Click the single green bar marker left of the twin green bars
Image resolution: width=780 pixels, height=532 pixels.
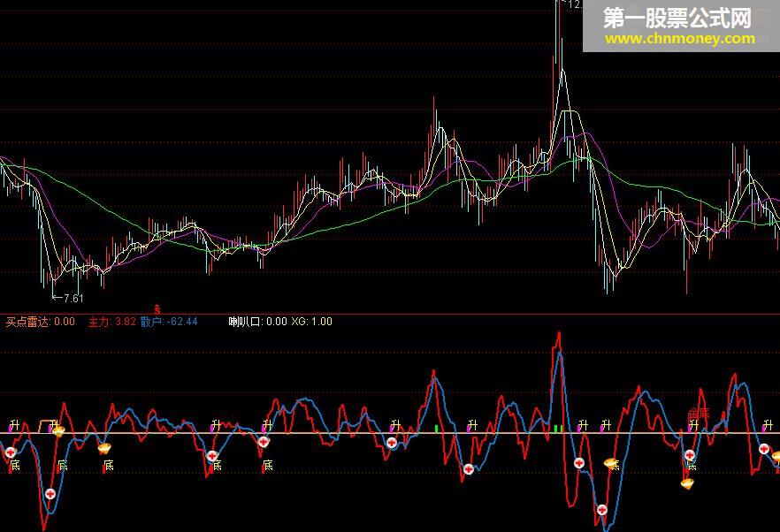point(437,428)
